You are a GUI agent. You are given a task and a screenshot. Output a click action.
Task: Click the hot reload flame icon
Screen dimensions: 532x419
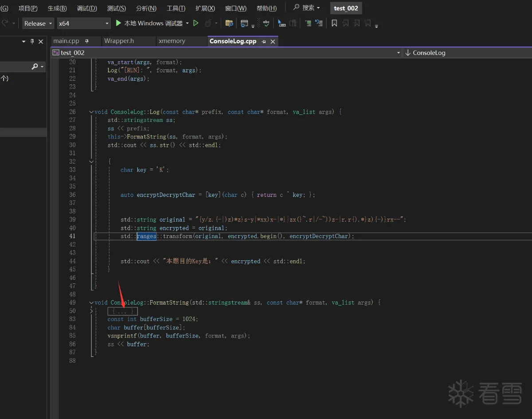click(x=208, y=23)
